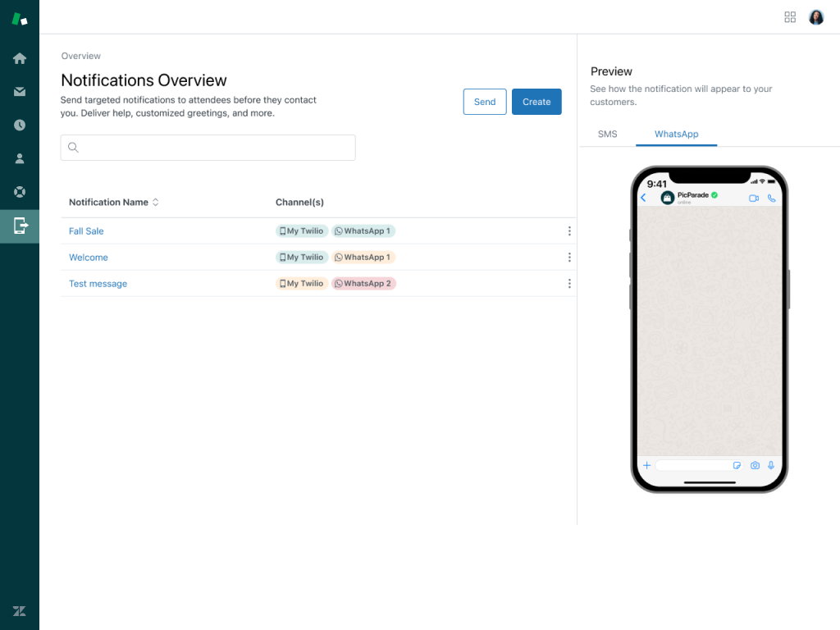The height and width of the screenshot is (630, 840).
Task: Select the Messages icon in sidebar
Action: [20, 92]
